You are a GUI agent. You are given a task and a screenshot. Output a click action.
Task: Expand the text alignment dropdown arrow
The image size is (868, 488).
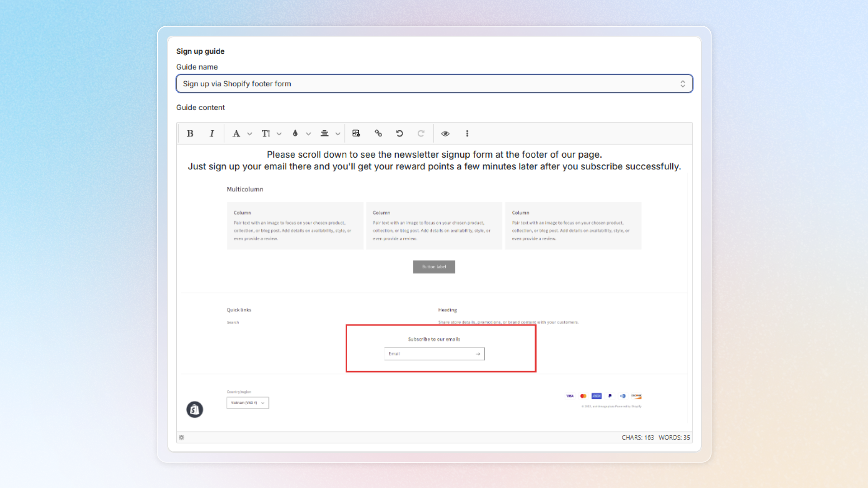(x=338, y=134)
